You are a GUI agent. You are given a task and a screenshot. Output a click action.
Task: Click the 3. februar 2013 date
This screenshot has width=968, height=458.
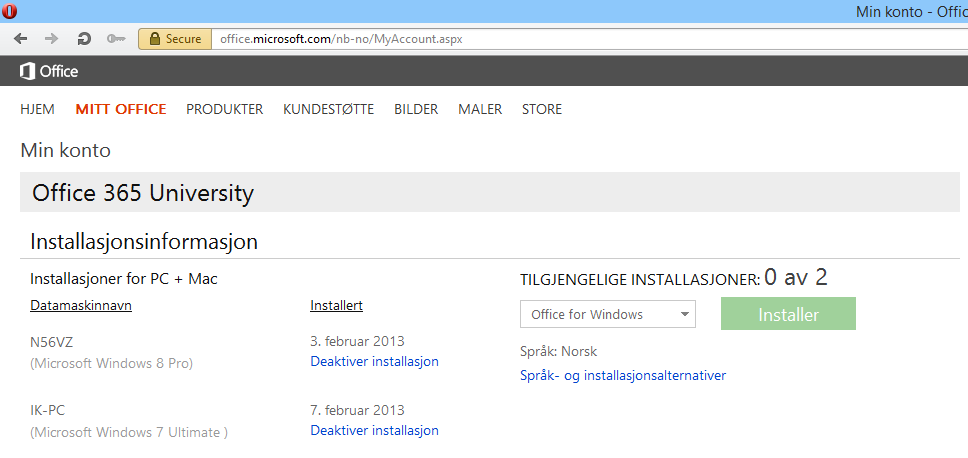click(x=357, y=341)
